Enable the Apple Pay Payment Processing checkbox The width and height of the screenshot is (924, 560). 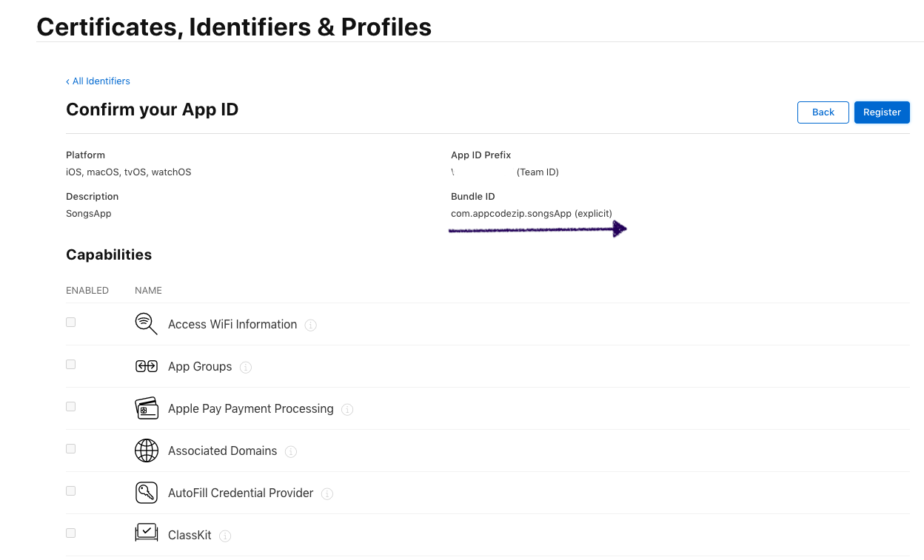(70, 405)
